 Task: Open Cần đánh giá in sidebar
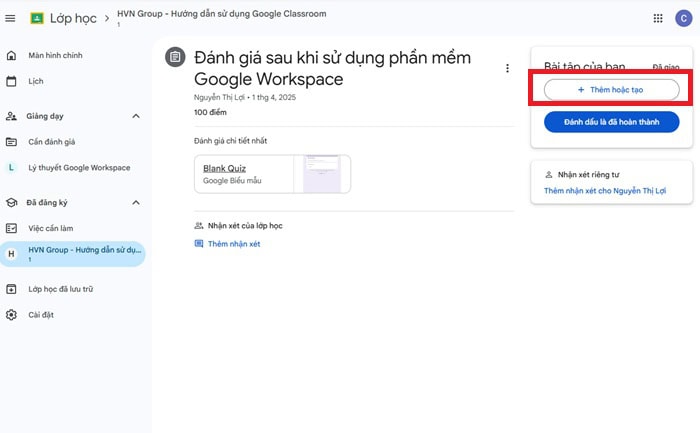pyautogui.click(x=50, y=142)
